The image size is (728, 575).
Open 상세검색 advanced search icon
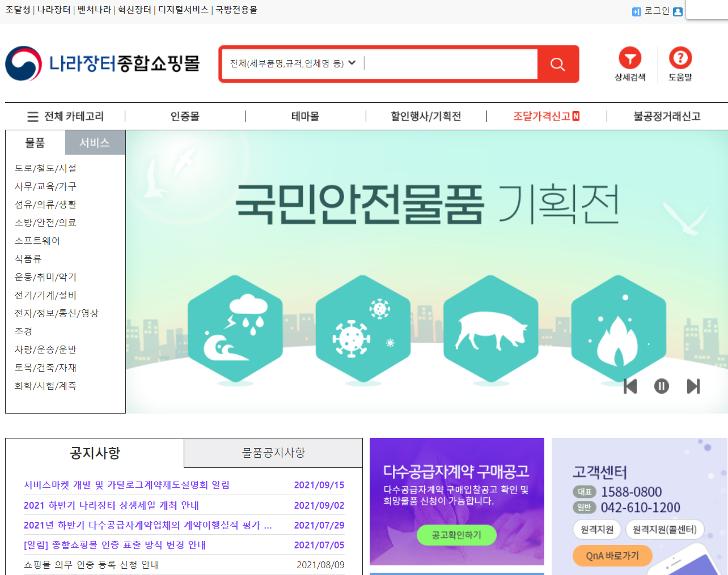click(x=630, y=64)
